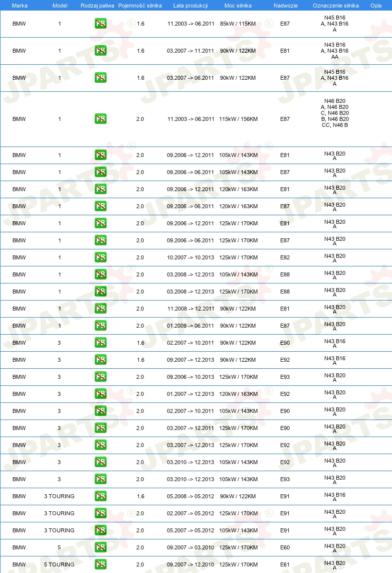This screenshot has height=573, width=392.
Task: Click the fuel icon in the 03.2007 -> 12.2011 row
Action: pos(100,428)
